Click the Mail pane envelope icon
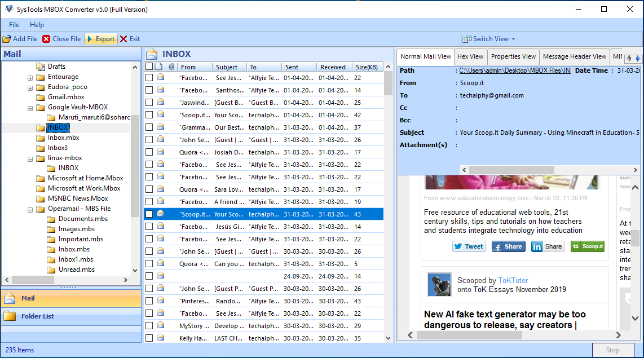Screen dimensions: 644x358 tap(10, 298)
